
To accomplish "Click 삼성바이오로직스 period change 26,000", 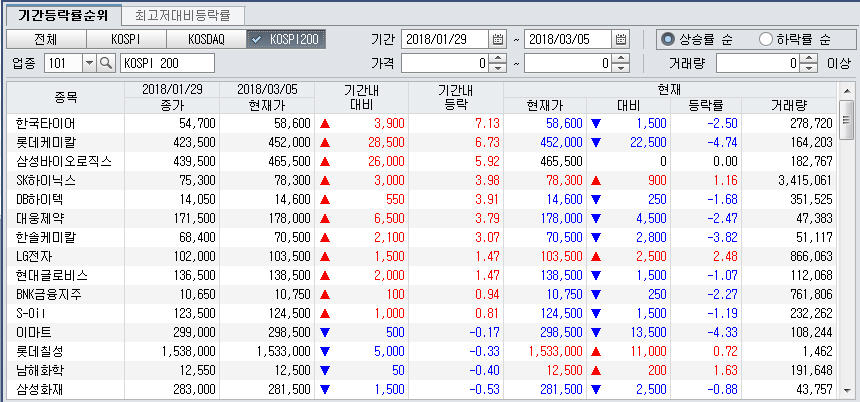I will click(x=386, y=161).
